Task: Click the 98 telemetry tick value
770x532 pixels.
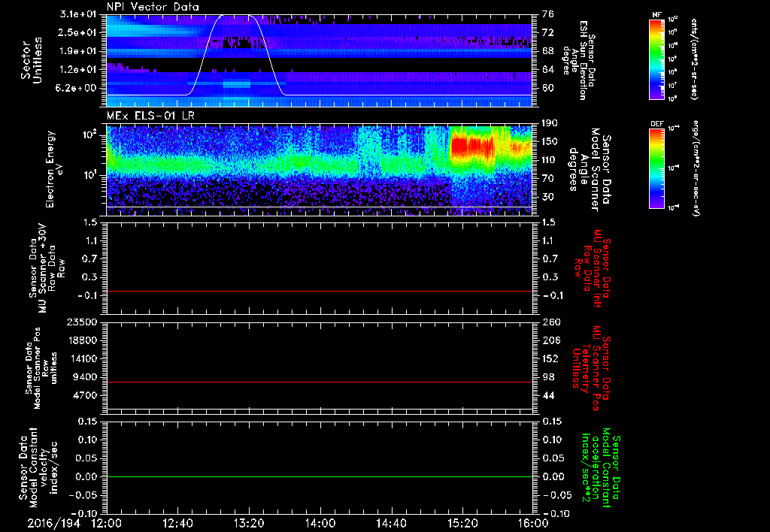Action: pos(548,377)
